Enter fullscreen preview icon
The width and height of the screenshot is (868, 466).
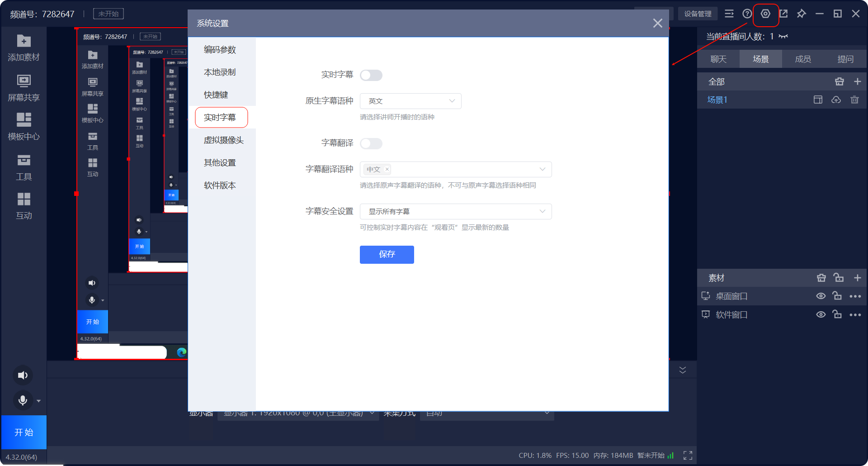pos(688,456)
